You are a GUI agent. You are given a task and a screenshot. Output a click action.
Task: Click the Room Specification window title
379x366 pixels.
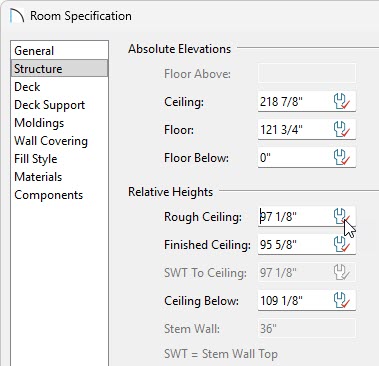(81, 16)
